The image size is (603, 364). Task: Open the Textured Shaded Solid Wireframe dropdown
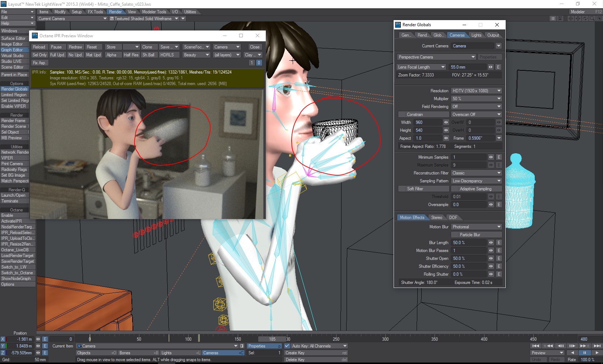144,19
